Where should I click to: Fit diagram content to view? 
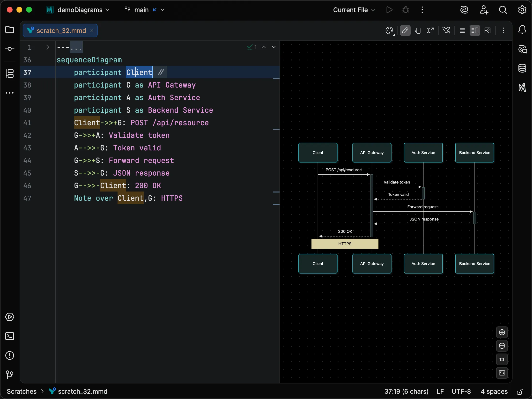coord(502,373)
